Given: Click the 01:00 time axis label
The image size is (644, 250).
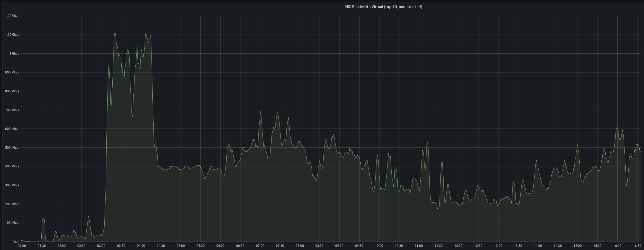Looking at the screenshot, I should (x=22, y=246).
